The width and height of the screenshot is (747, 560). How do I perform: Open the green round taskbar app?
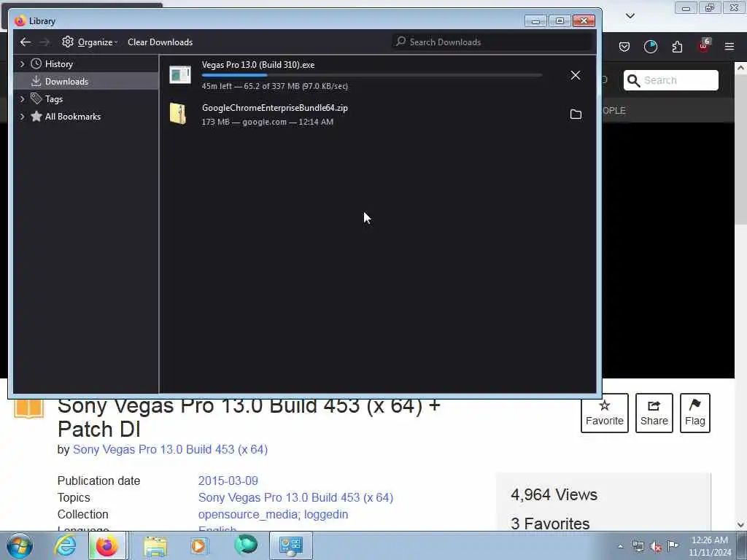click(246, 545)
